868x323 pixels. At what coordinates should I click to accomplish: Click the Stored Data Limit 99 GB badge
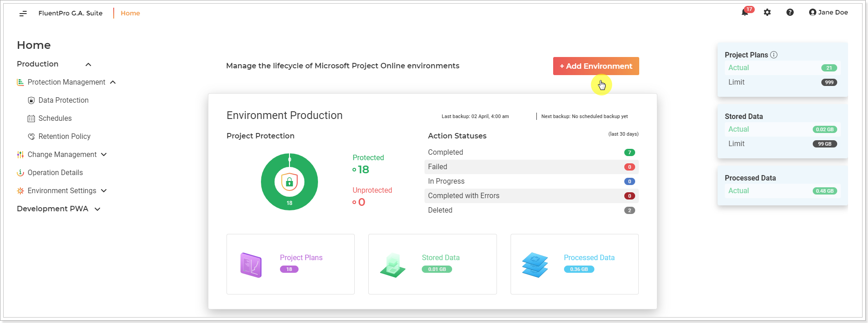tap(825, 144)
